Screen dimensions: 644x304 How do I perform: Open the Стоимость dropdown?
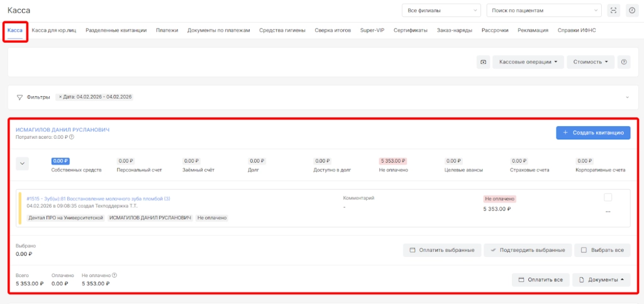coord(590,62)
